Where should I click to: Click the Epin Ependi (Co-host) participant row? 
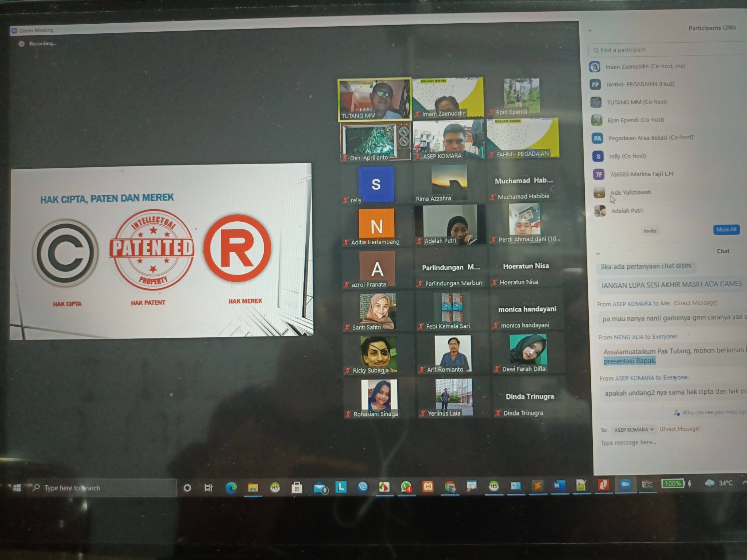coord(667,120)
